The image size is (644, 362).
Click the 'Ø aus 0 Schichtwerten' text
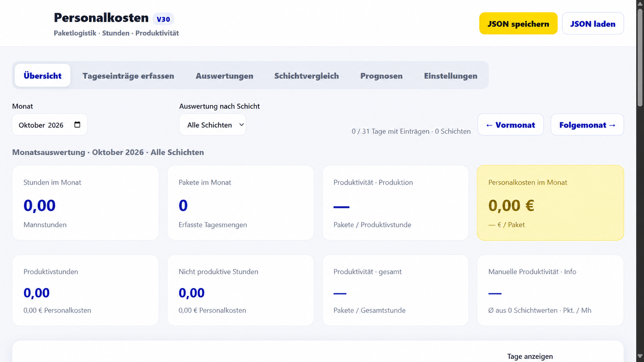(523, 310)
